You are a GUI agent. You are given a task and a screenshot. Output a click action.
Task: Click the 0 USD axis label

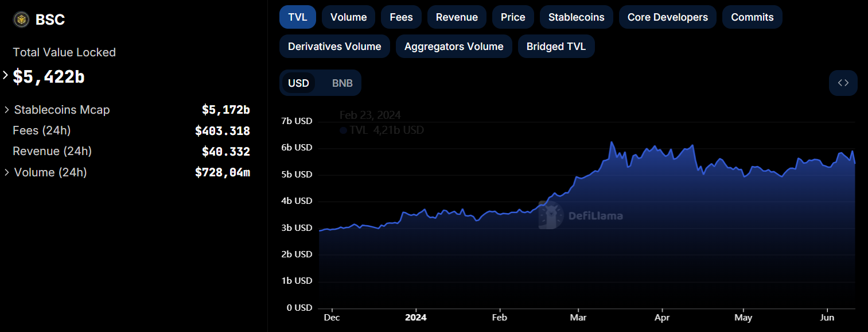click(x=299, y=307)
